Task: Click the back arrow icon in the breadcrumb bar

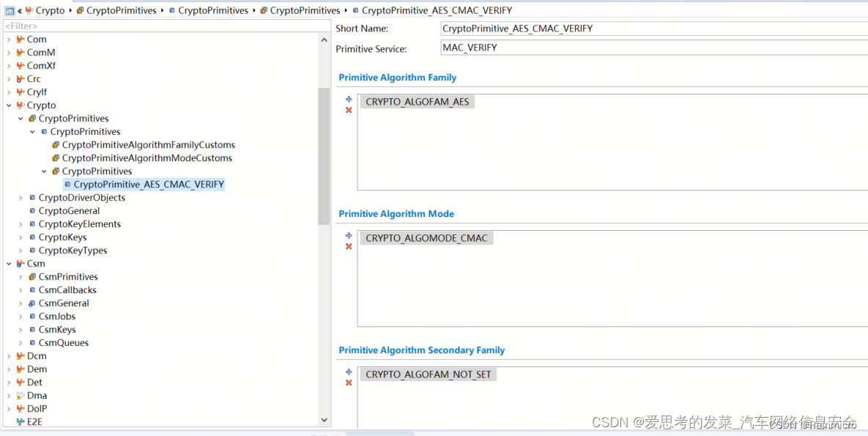Action: coord(21,10)
